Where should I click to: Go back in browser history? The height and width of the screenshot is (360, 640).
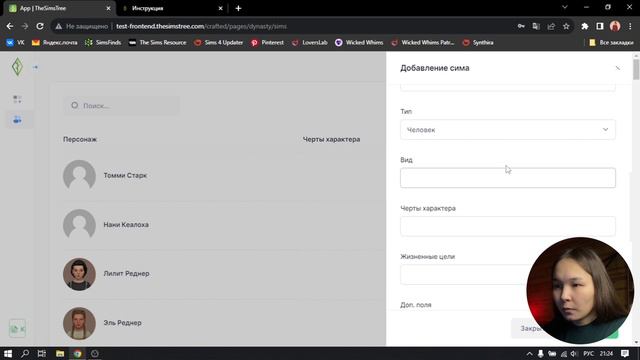point(10,26)
